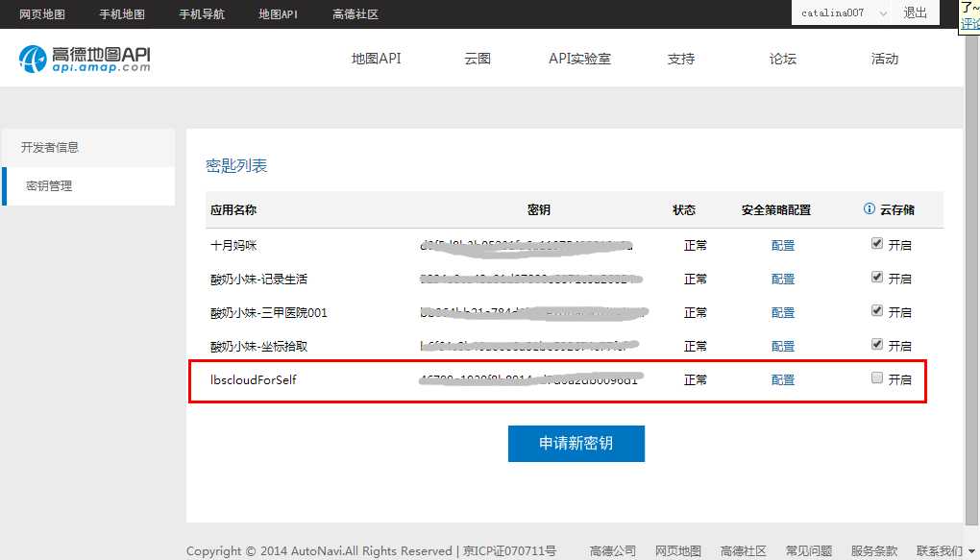Open 支持 in the main navigation

(x=681, y=59)
